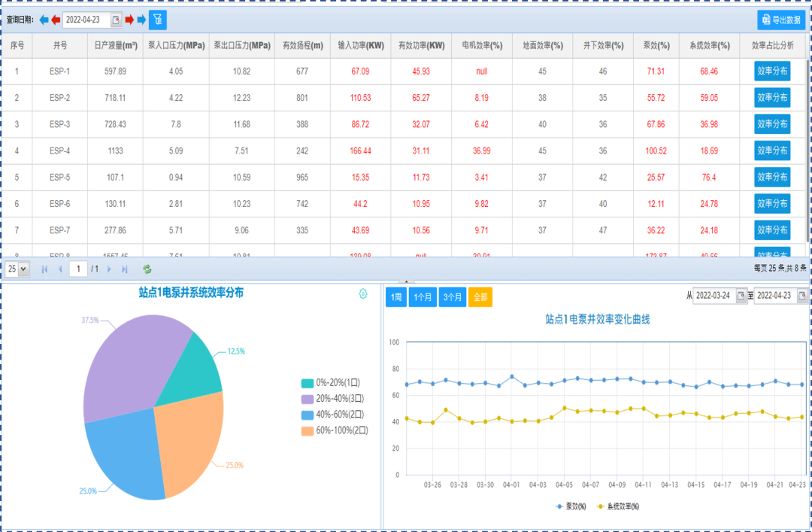The width and height of the screenshot is (812, 532).
Task: Click the red left arrow before date field
Action: tap(56, 20)
